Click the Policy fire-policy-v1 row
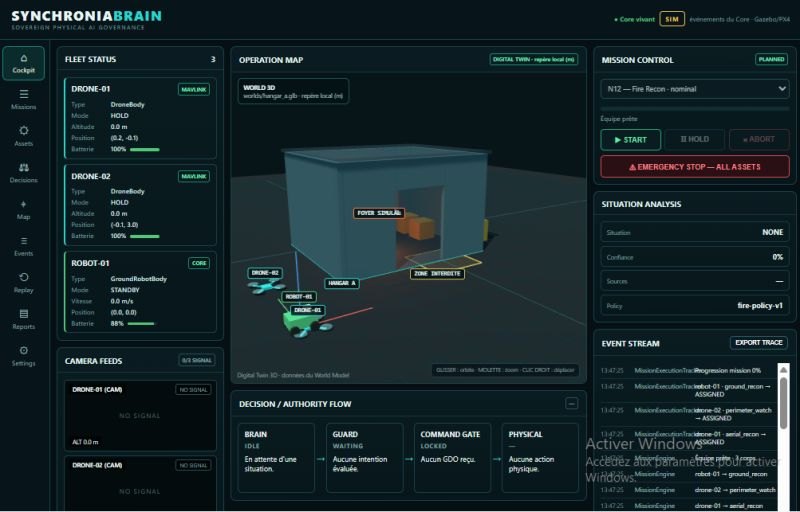 [x=695, y=305]
